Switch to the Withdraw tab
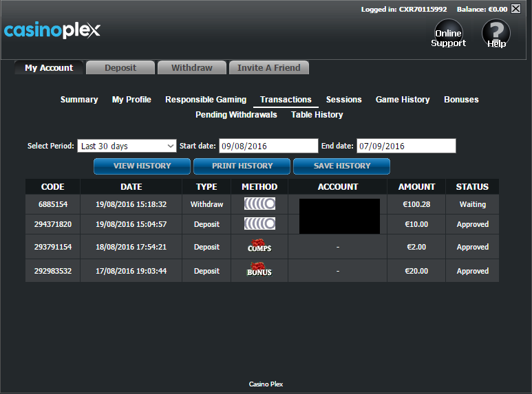Screen dimensions: 532x394 [x=192, y=68]
